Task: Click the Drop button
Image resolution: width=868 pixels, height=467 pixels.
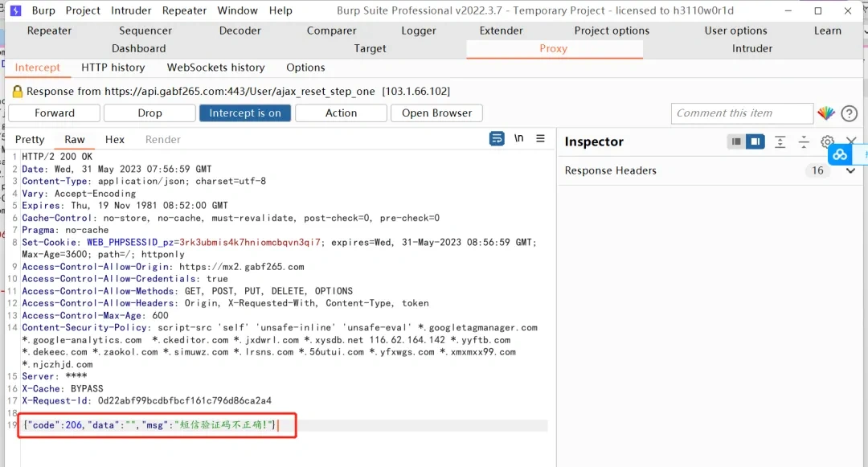Action: coord(149,113)
